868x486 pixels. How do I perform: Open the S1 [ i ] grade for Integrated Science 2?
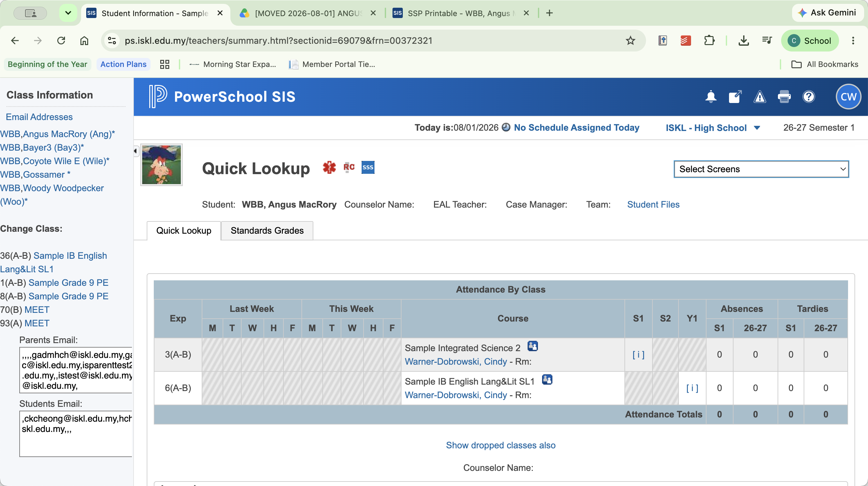click(638, 355)
